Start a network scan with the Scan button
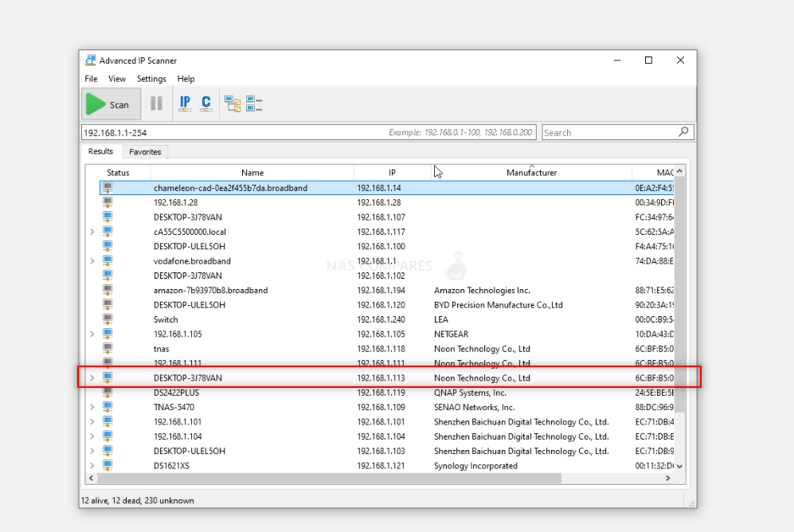794x532 pixels. click(111, 104)
